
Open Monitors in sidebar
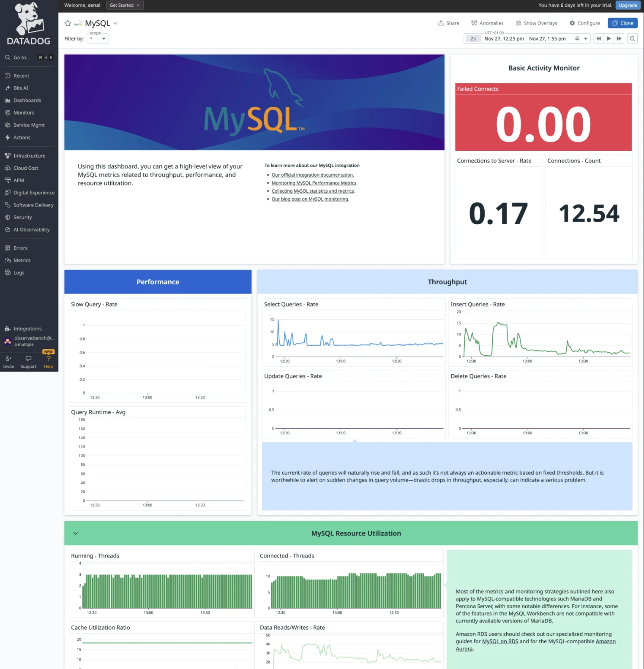coord(24,112)
